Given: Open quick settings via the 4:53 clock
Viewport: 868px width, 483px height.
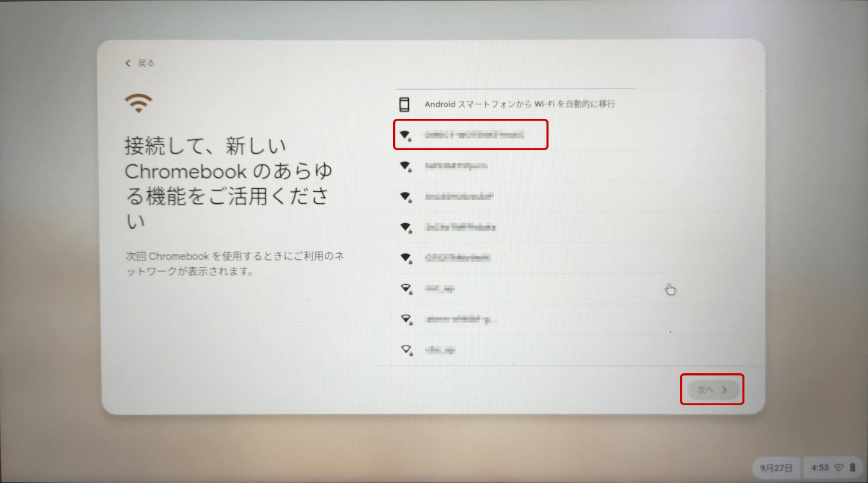Looking at the screenshot, I should coord(819,467).
